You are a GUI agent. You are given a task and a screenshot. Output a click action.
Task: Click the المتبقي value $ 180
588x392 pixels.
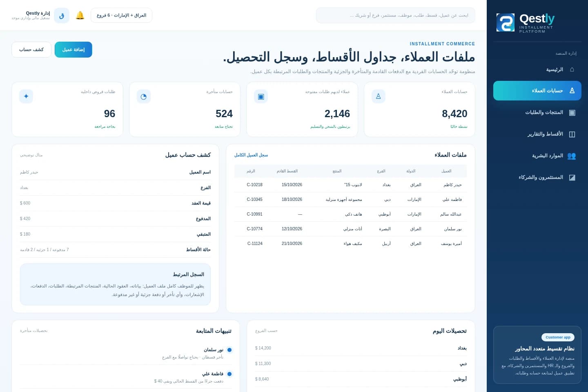tap(25, 234)
